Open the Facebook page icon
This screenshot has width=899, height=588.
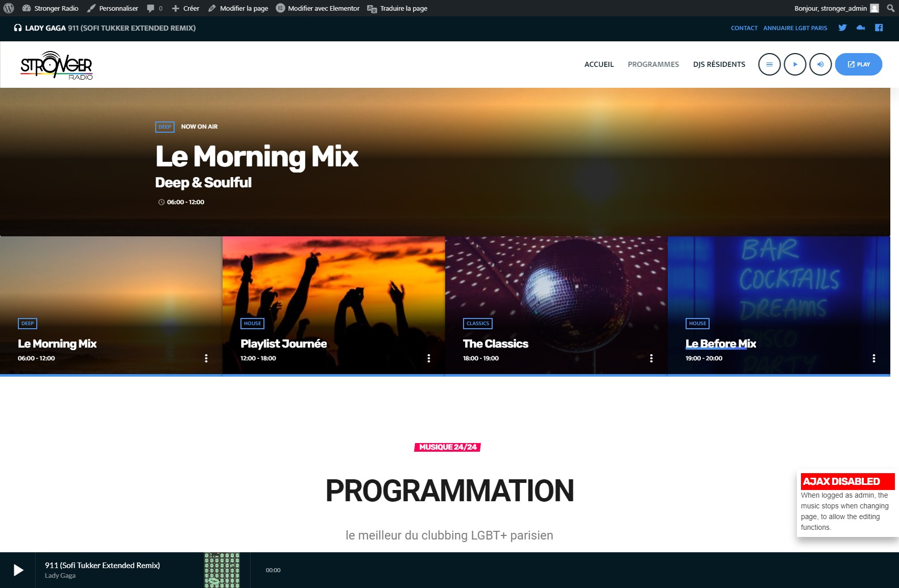tap(879, 28)
